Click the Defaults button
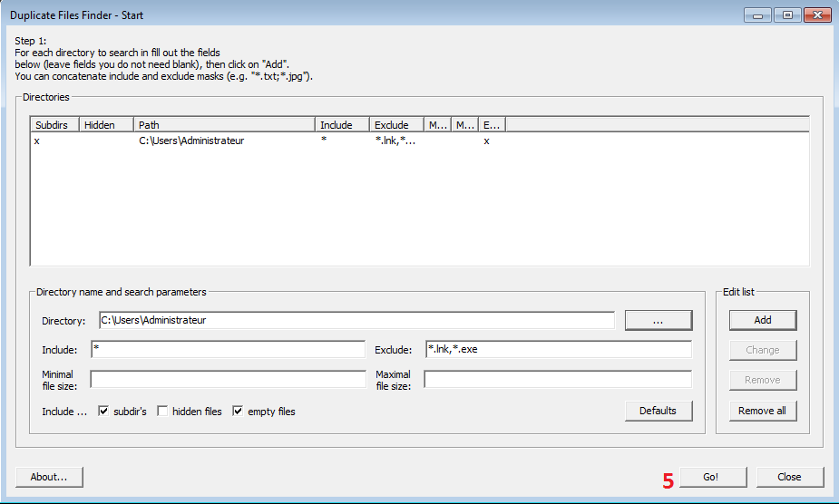 (x=658, y=411)
